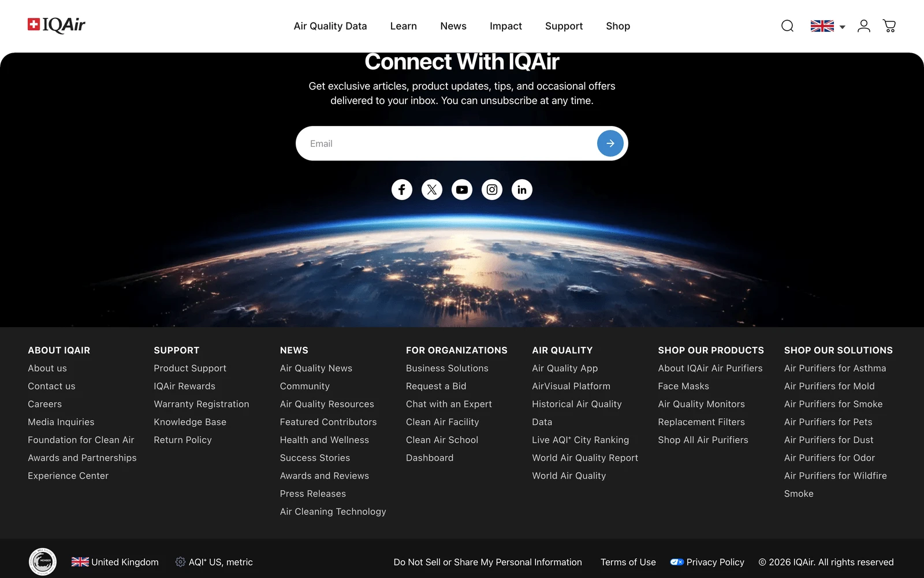Open Media Inquiries

[61, 422]
